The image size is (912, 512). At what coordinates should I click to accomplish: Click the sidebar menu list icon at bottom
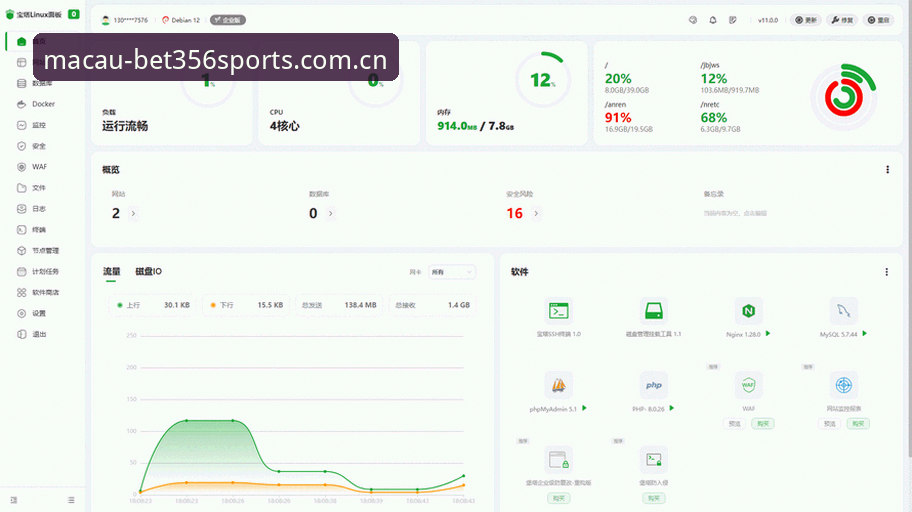(71, 500)
